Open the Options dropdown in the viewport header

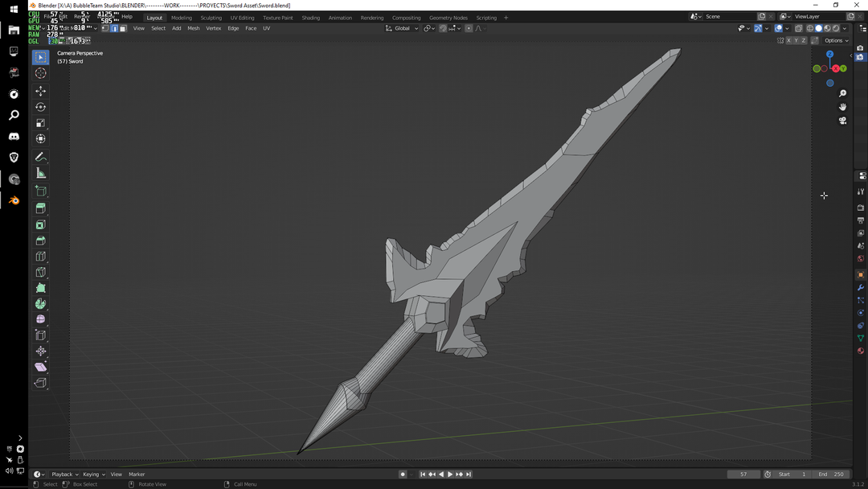point(834,40)
